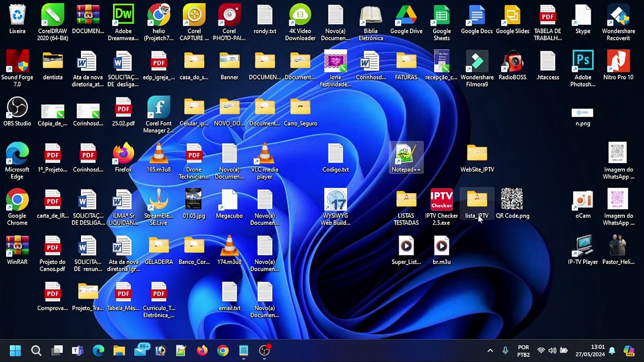Open the taskbar Search icon

36,350
